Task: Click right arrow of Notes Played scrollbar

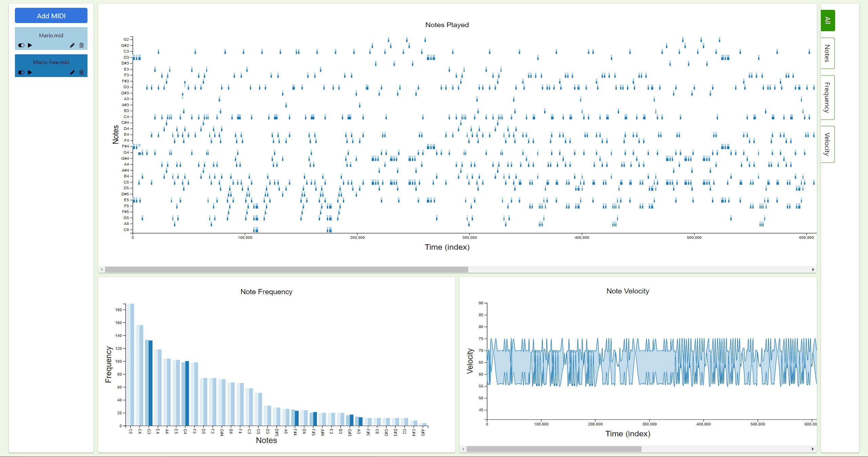Action: click(813, 269)
